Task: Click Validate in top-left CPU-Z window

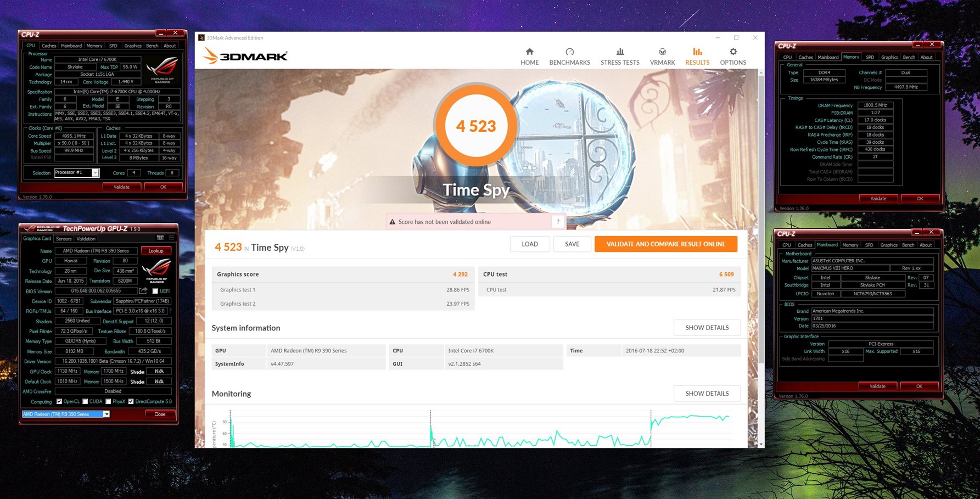Action: 121,187
